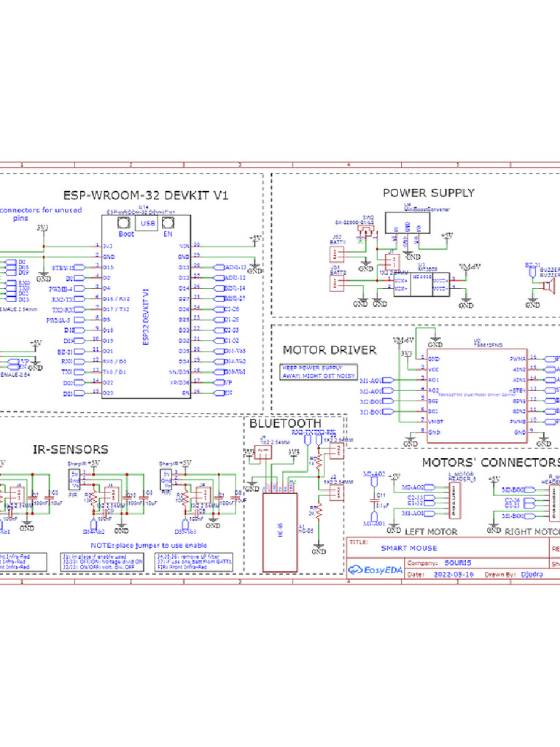This screenshot has width=560, height=747.
Task: Select the BATT1 connector symbol
Action: 337,255
